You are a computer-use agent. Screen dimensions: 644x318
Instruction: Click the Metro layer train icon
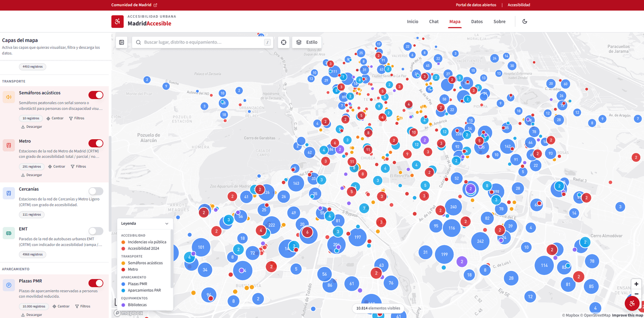[9, 145]
